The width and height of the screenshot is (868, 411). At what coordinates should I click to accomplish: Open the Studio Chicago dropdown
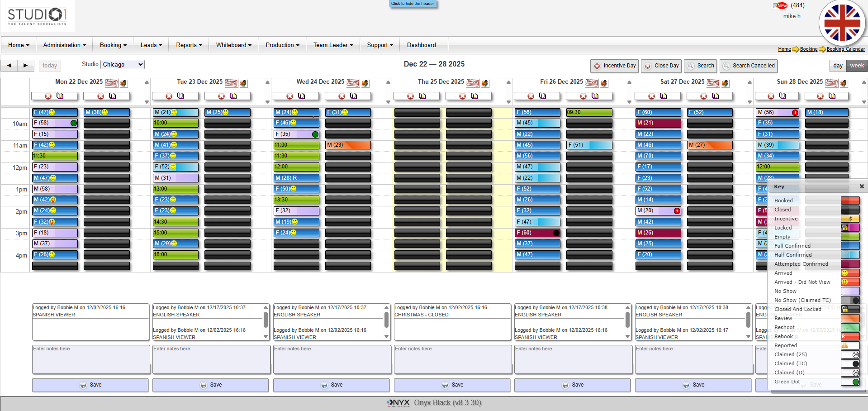coord(122,65)
